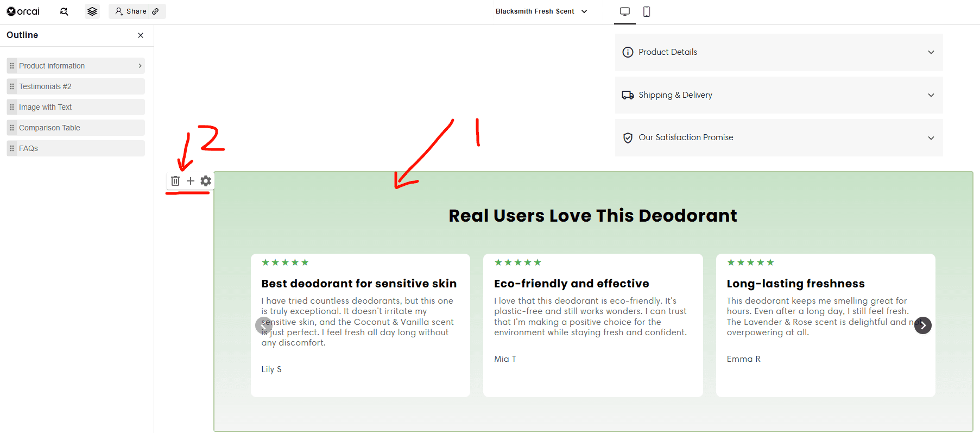Click the star rating on Mia's review
Viewport: 980px width, 433px height.
tap(518, 262)
